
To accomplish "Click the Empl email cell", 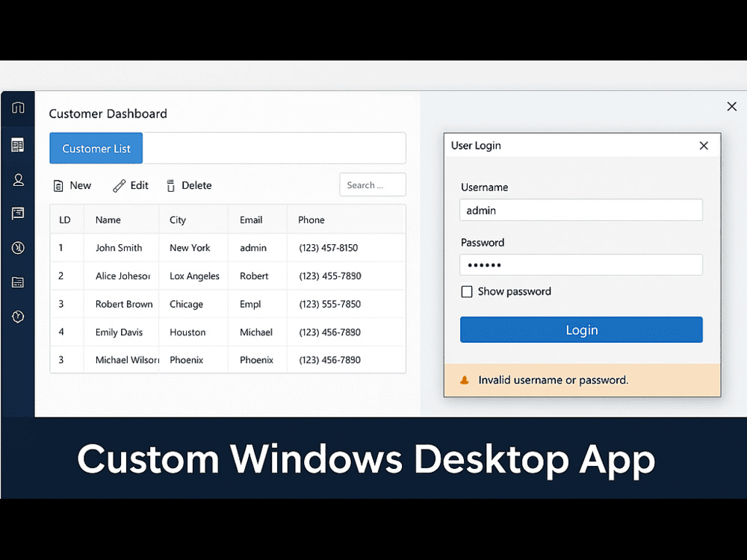I will 250,305.
